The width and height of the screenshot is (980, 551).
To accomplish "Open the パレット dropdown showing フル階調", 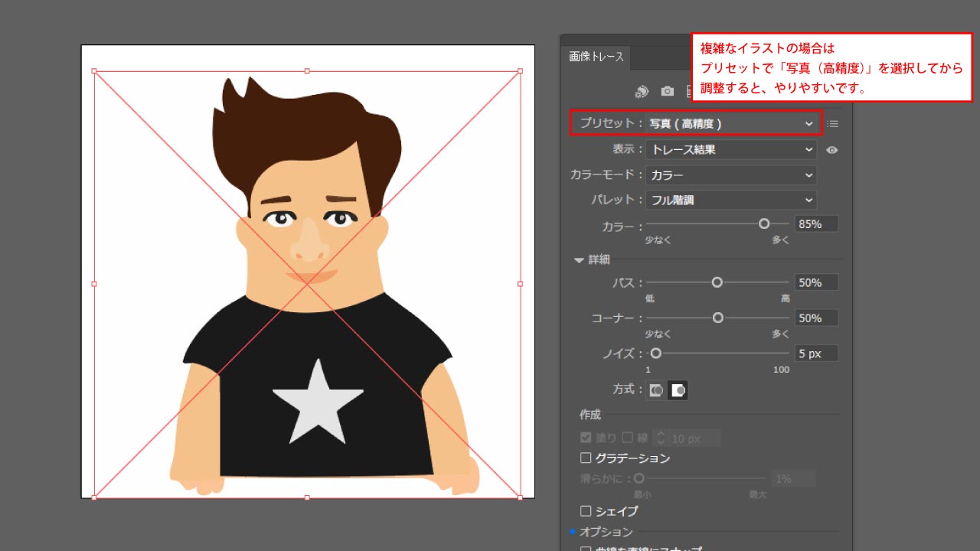I will [731, 201].
